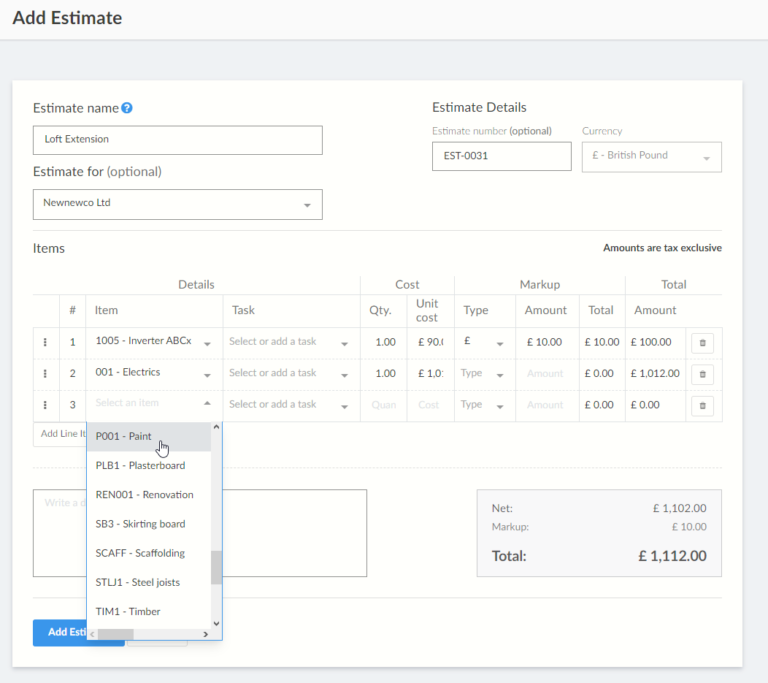Click the Estimate name field Loft Extension

[x=177, y=140]
